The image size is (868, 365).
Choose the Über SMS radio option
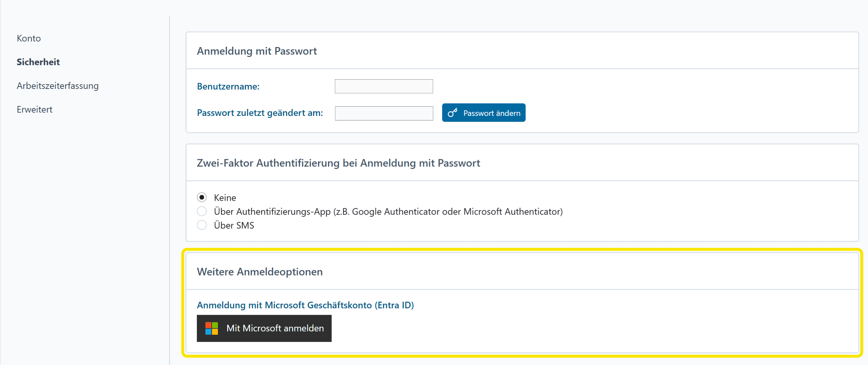[201, 225]
